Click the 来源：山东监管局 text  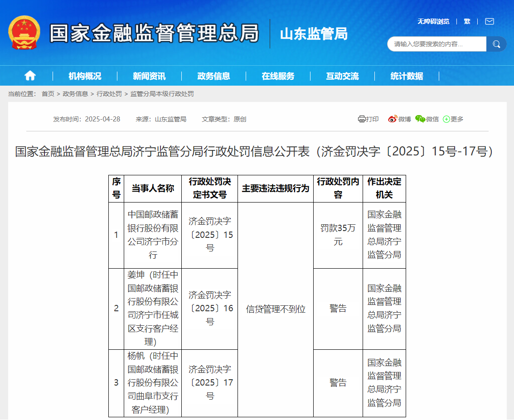tap(161, 119)
